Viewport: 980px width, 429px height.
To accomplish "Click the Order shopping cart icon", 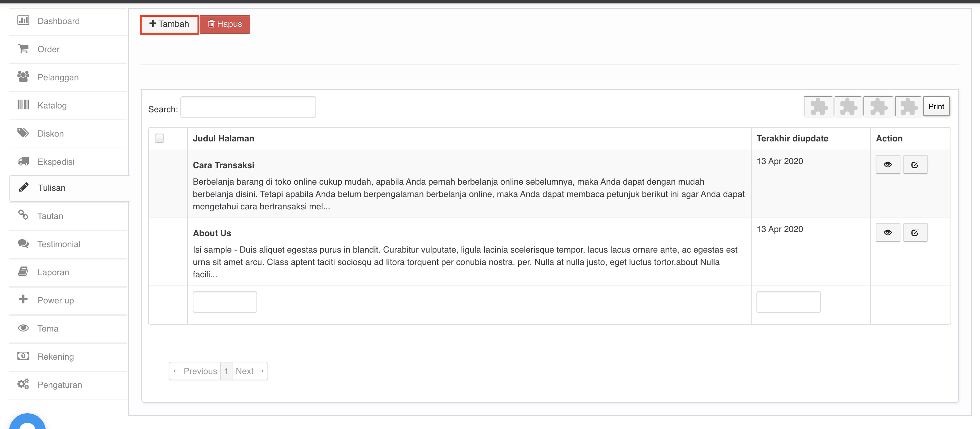I will point(23,49).
